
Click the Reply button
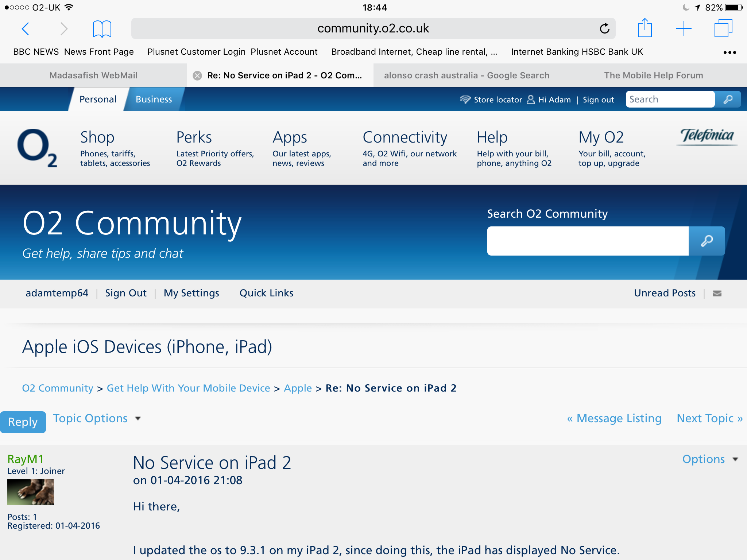[23, 422]
